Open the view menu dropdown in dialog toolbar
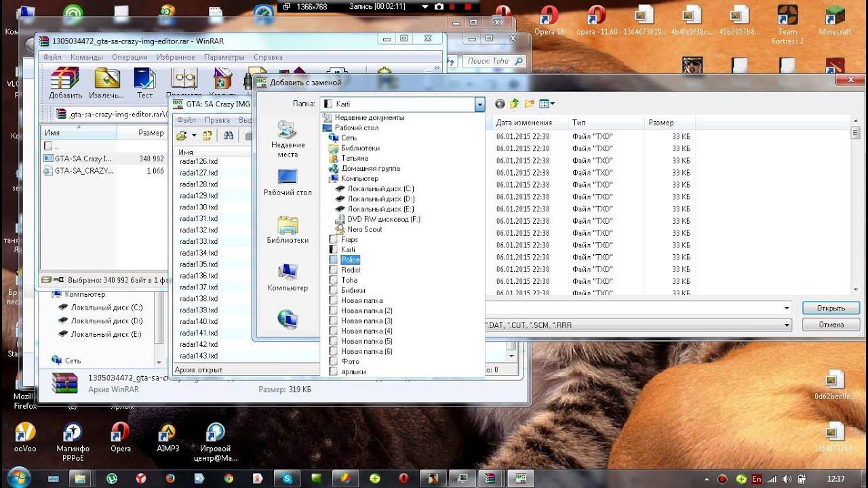 click(553, 104)
